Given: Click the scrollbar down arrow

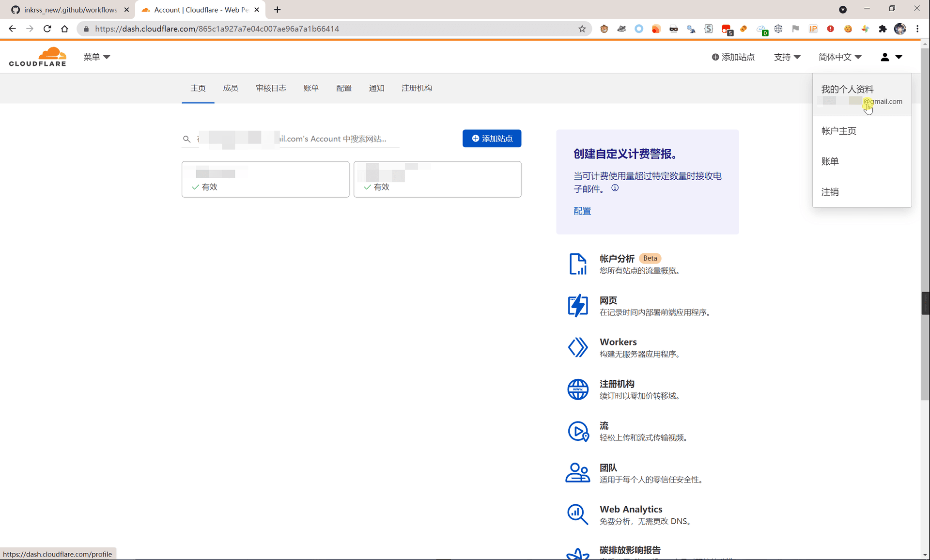Looking at the screenshot, I should (925, 555).
